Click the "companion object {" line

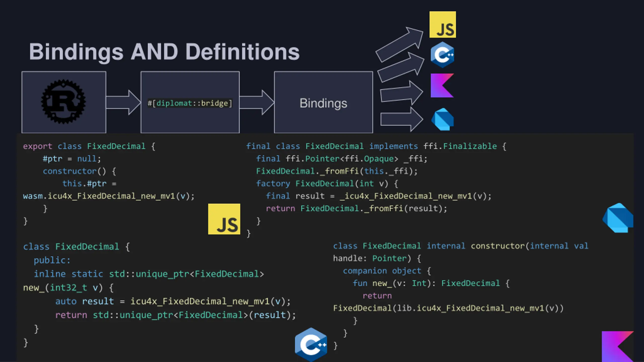click(387, 271)
